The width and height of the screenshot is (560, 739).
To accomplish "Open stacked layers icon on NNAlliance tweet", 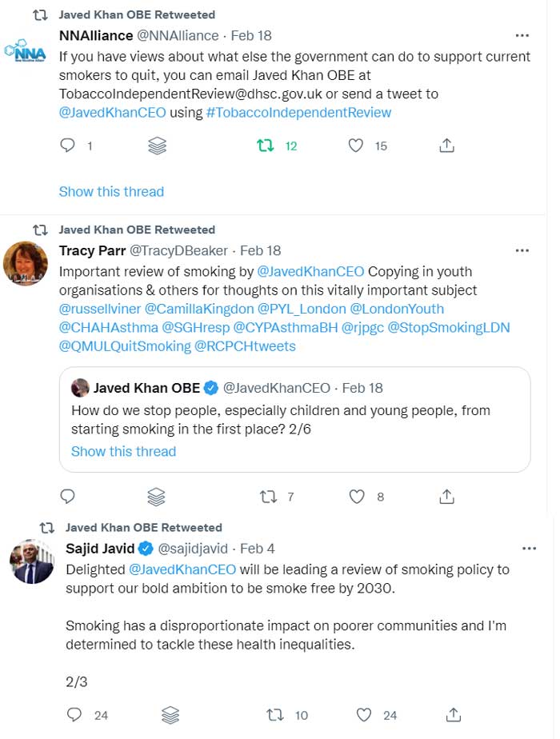I will click(158, 146).
